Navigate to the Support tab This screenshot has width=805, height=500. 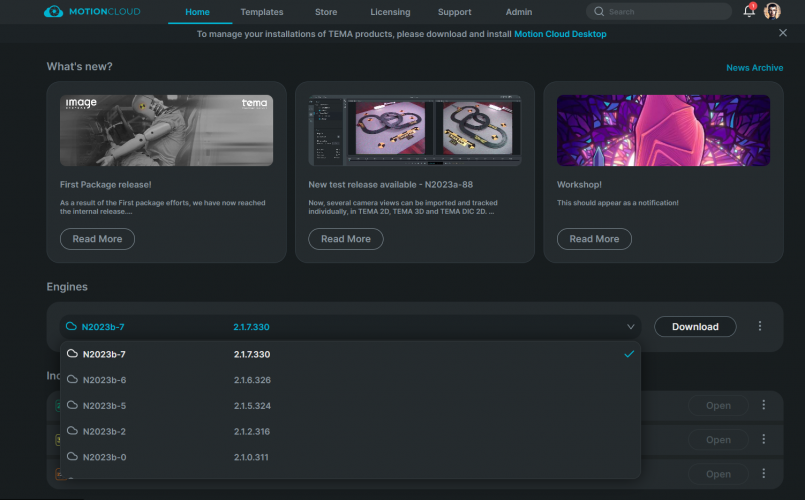click(x=454, y=12)
